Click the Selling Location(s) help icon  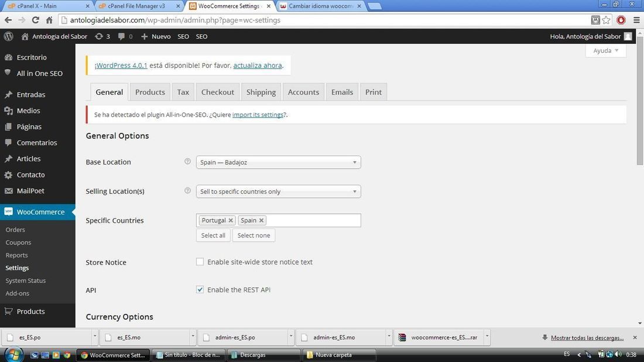(x=187, y=190)
